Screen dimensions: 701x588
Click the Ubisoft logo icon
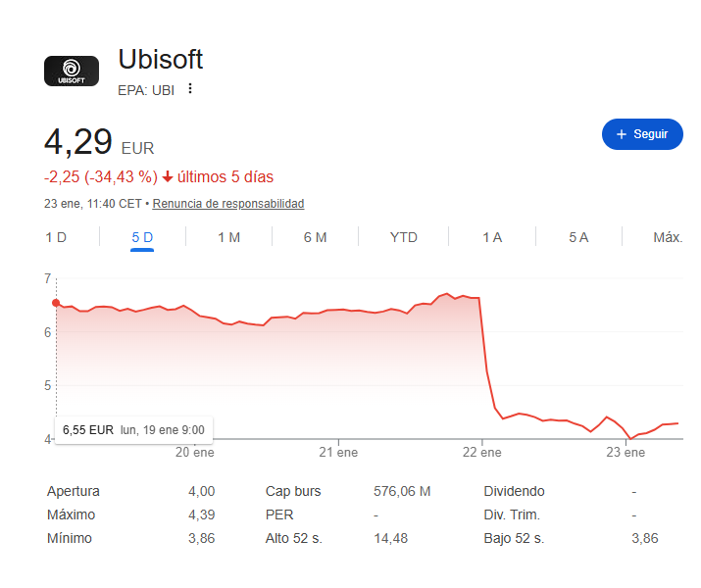coord(72,71)
